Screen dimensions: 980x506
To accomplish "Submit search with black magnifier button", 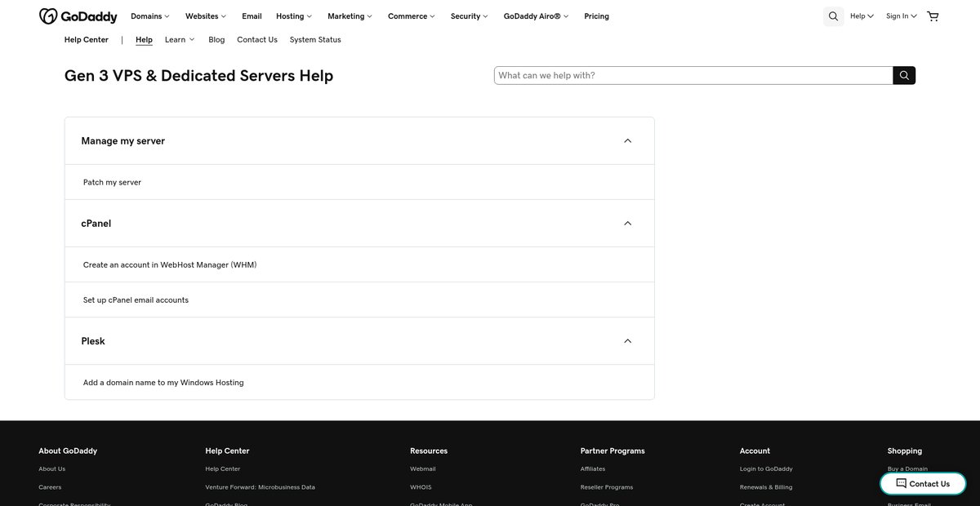I will click(904, 75).
